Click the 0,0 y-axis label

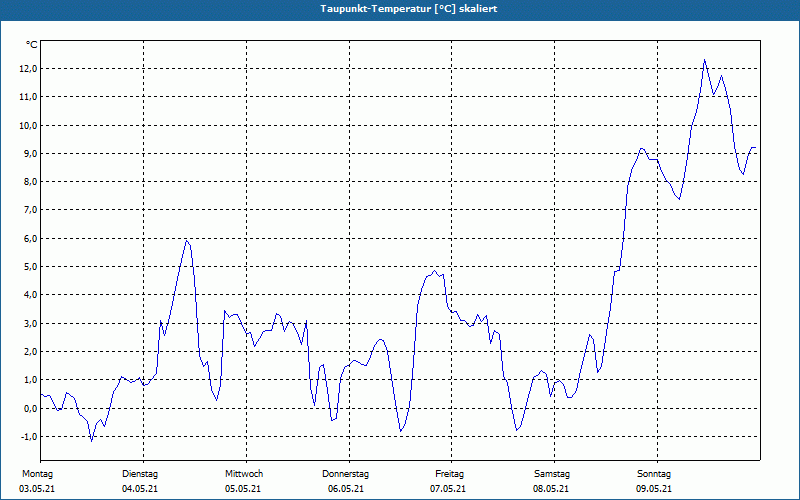(x=31, y=408)
